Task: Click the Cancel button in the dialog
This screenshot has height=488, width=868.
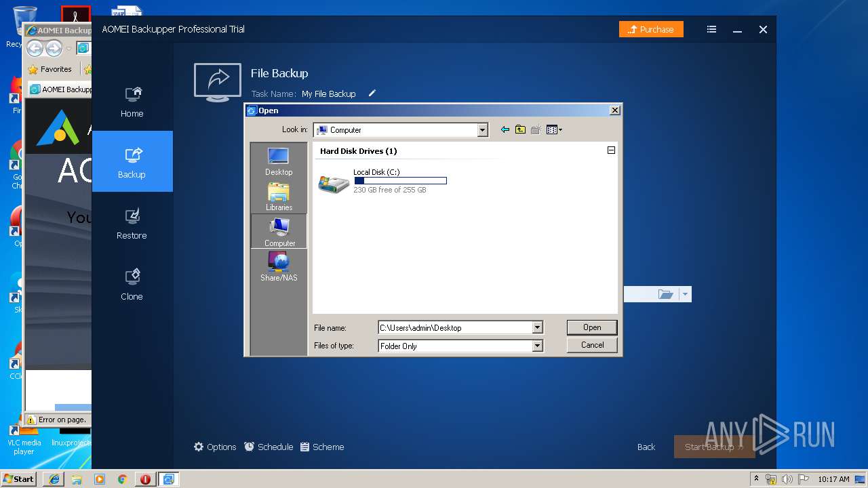Action: (592, 345)
